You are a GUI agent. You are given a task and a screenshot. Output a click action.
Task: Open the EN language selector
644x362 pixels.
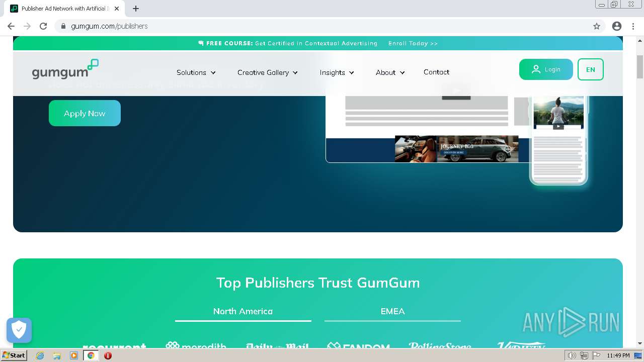pos(591,69)
